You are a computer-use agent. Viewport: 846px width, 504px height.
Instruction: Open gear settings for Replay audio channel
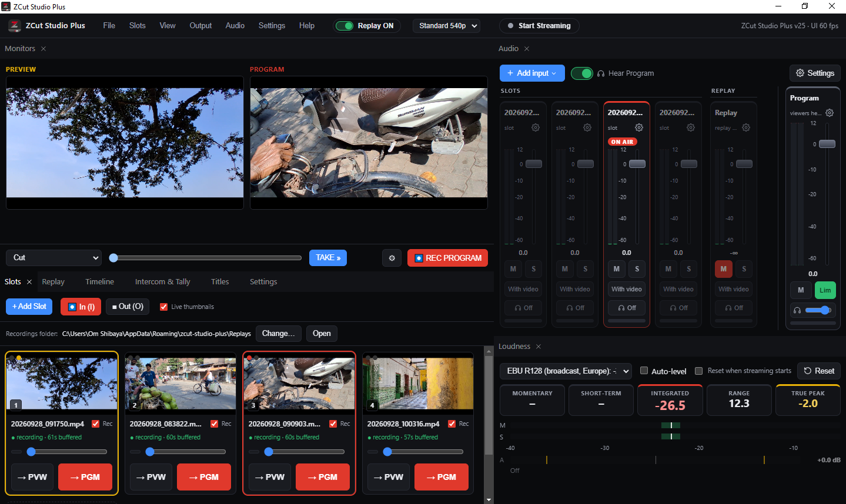pyautogui.click(x=746, y=127)
